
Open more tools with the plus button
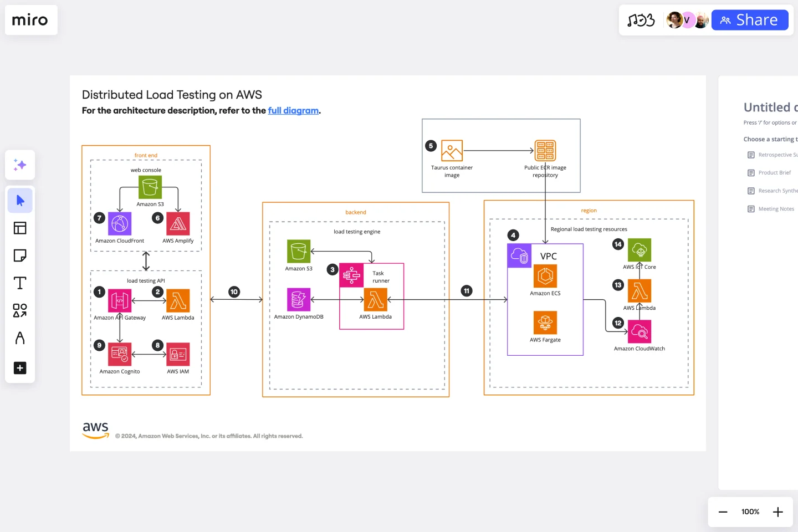click(x=20, y=368)
